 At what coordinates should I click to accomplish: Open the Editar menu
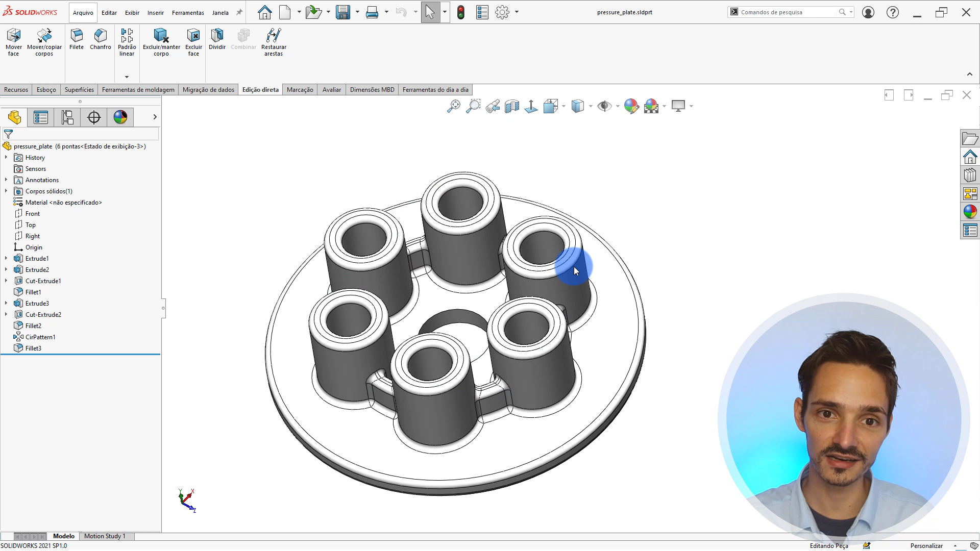point(109,13)
